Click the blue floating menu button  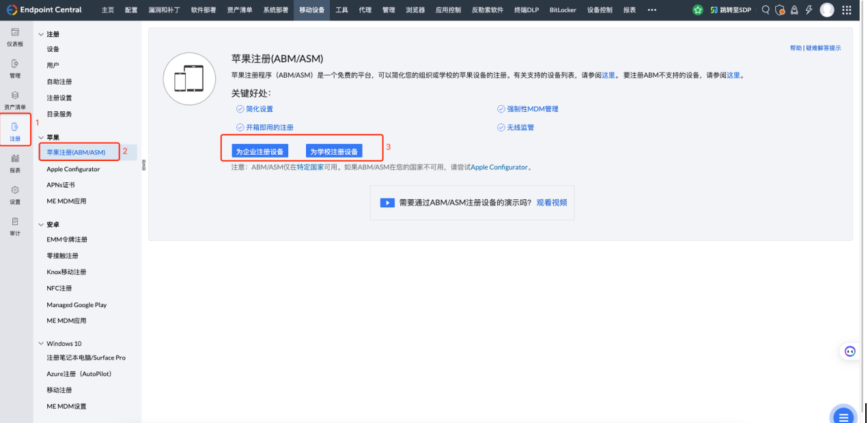[843, 416]
